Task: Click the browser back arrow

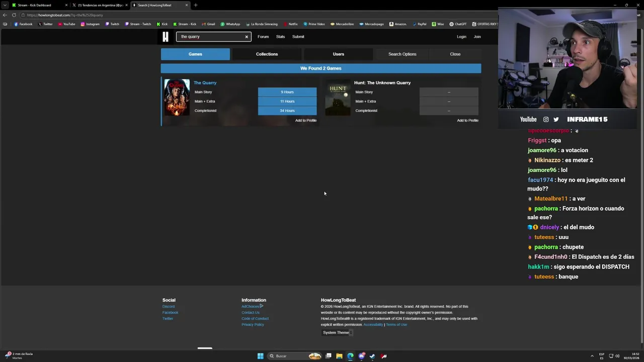Action: click(x=5, y=15)
